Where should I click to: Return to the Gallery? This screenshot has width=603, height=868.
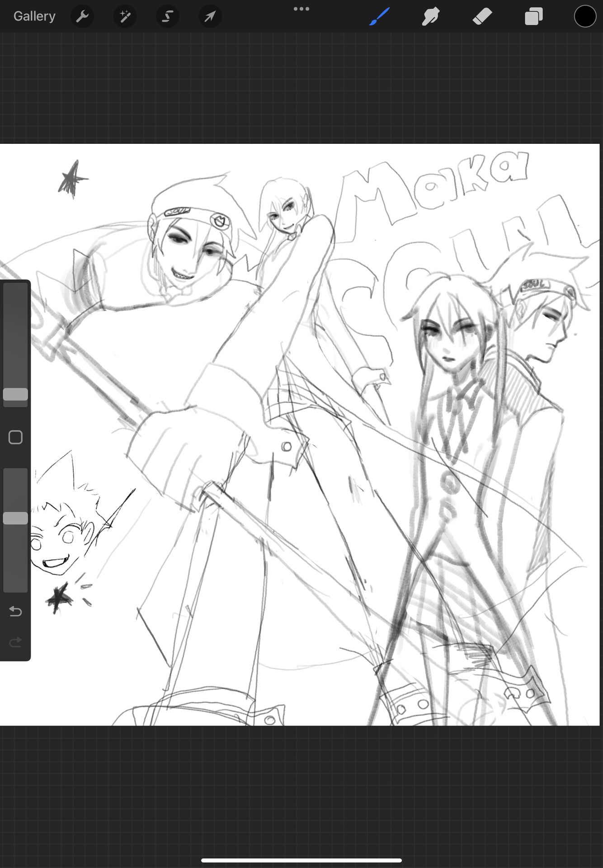pyautogui.click(x=34, y=16)
